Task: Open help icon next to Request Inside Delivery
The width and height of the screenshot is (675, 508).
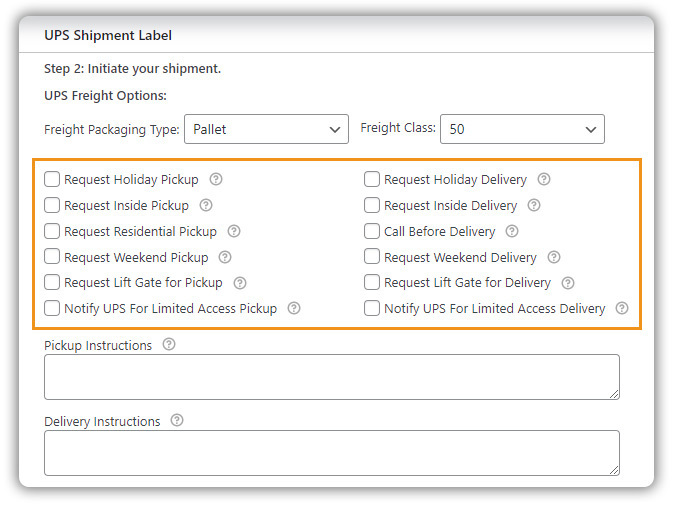Action: tap(534, 205)
